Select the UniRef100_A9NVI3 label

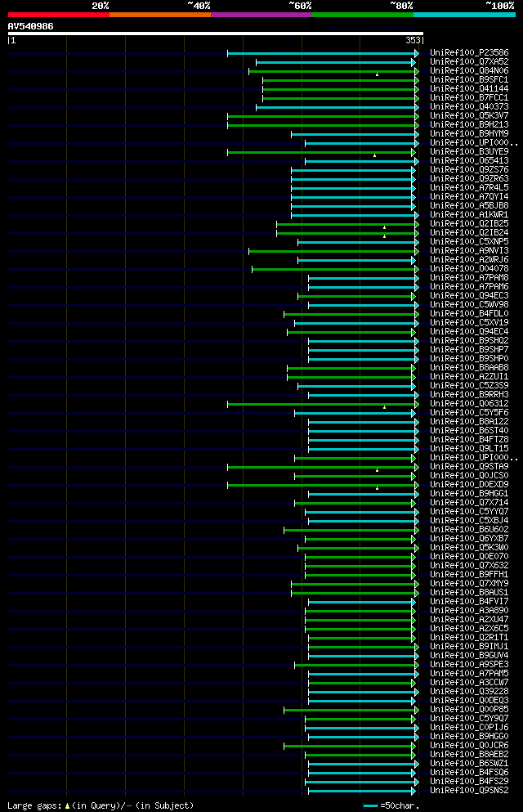(469, 251)
